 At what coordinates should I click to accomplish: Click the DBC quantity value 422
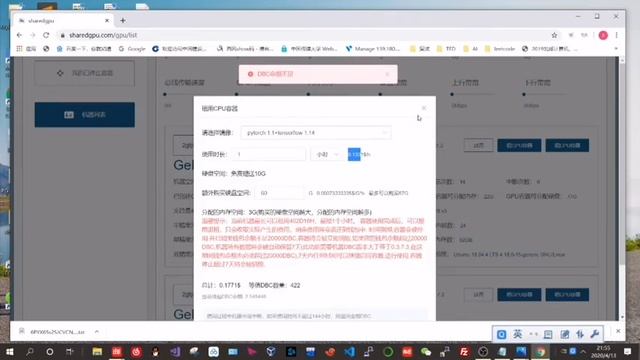click(295, 285)
